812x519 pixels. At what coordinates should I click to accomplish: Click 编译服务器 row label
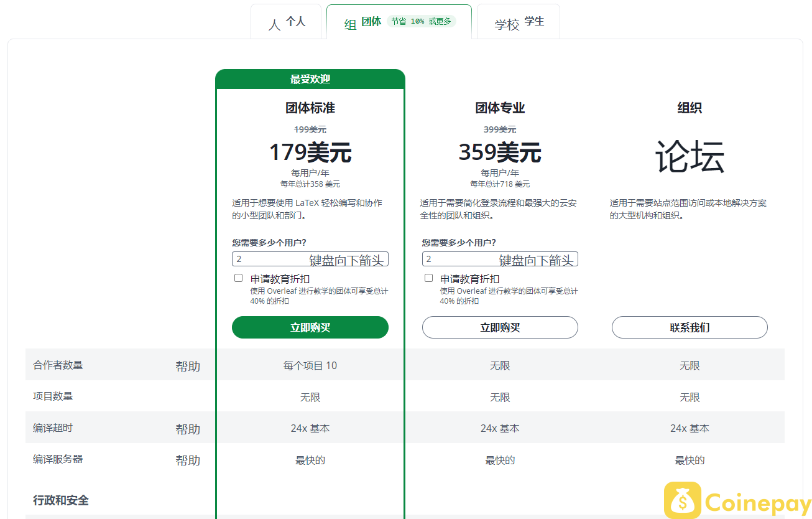(58, 459)
